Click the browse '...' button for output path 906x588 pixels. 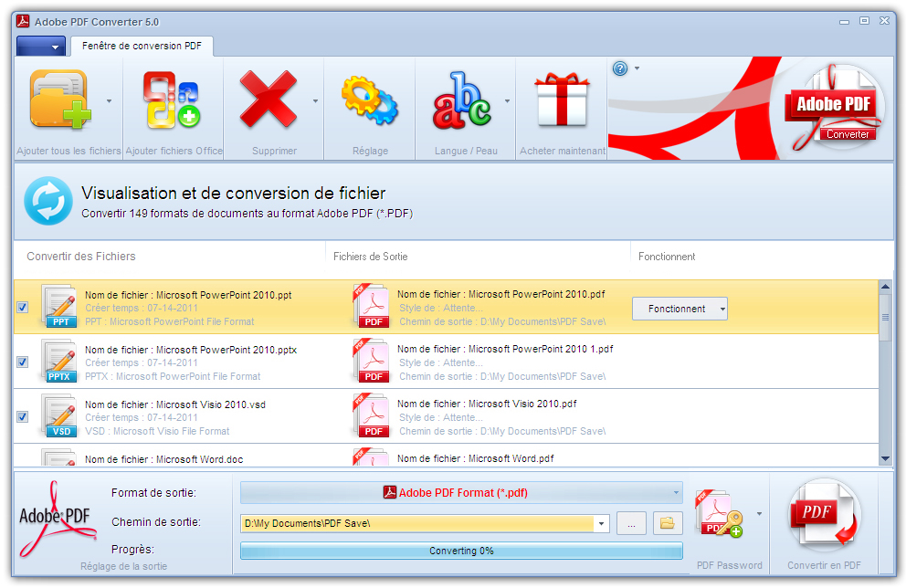[x=631, y=523]
